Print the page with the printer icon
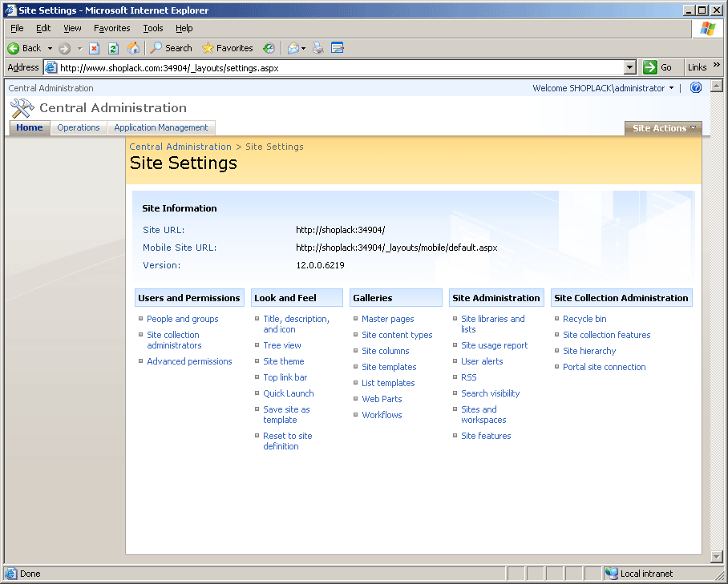Viewport: 728px width, 584px height. click(318, 48)
